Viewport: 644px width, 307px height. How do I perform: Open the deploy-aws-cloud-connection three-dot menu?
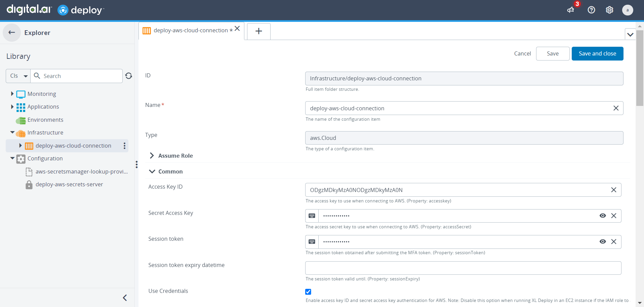(x=124, y=146)
